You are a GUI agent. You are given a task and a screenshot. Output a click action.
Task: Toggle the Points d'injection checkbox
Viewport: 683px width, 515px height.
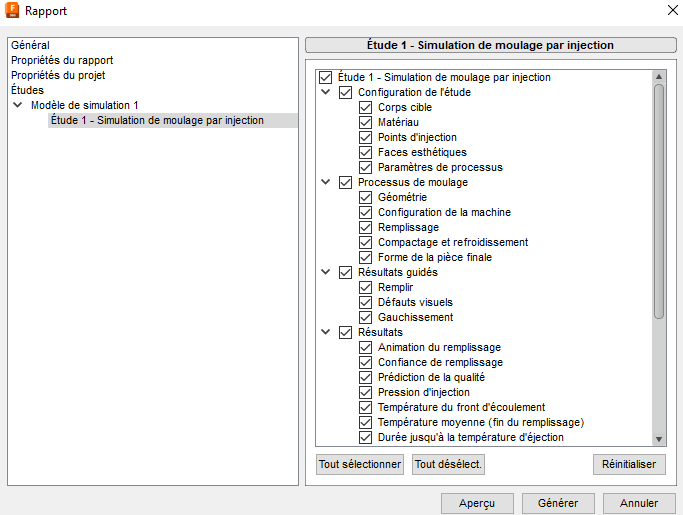coord(365,137)
